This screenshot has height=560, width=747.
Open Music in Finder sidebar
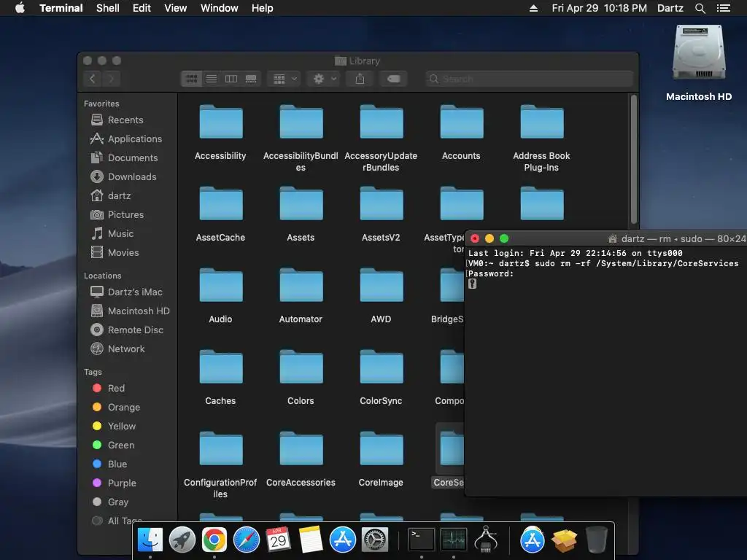click(112, 234)
